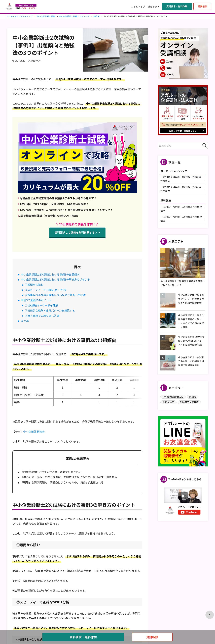The image size is (215, 644).
Task: Click 資料請求して講義を無料体験する button
Action: point(77,233)
